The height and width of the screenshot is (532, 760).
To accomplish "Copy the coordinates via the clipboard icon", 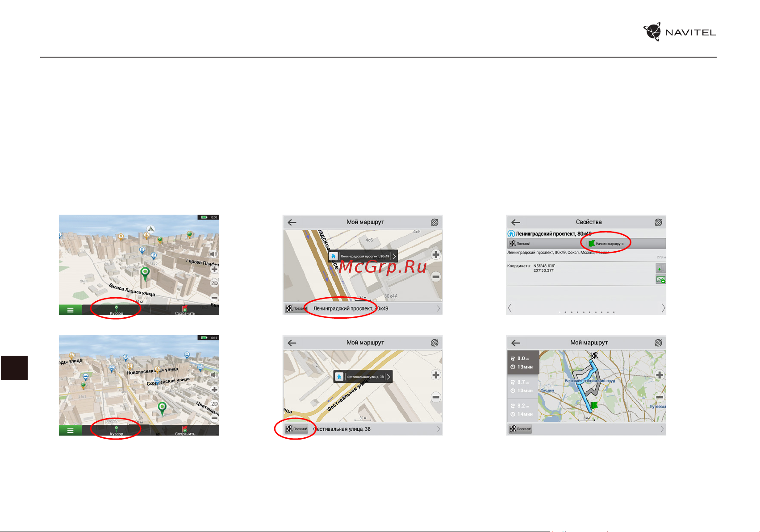I will 660,268.
